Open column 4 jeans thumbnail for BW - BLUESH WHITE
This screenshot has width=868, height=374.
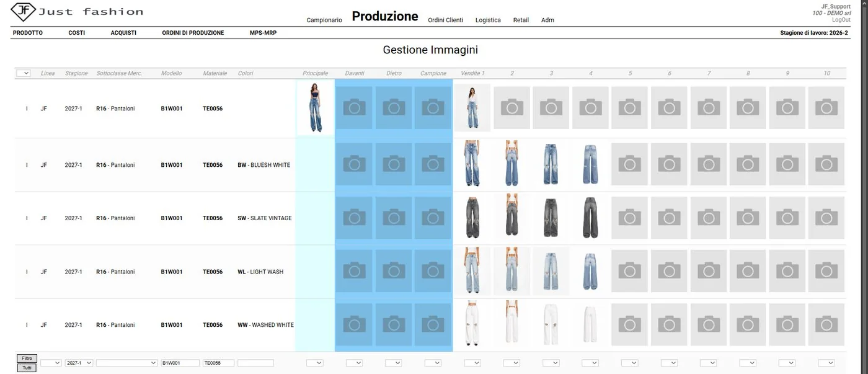coord(590,164)
